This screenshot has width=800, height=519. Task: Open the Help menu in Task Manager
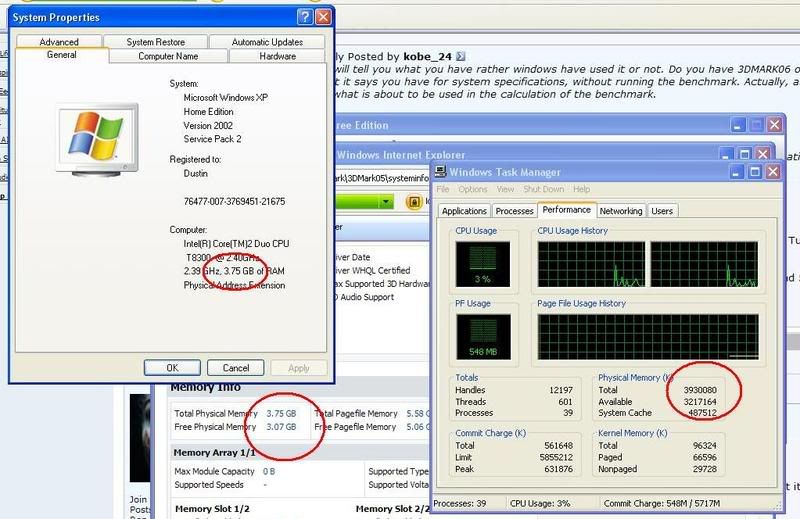point(581,189)
